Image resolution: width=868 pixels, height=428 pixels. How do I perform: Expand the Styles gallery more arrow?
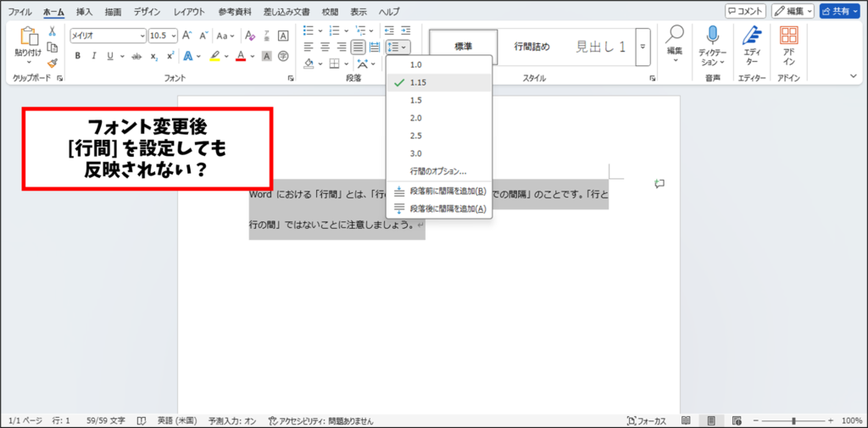643,47
